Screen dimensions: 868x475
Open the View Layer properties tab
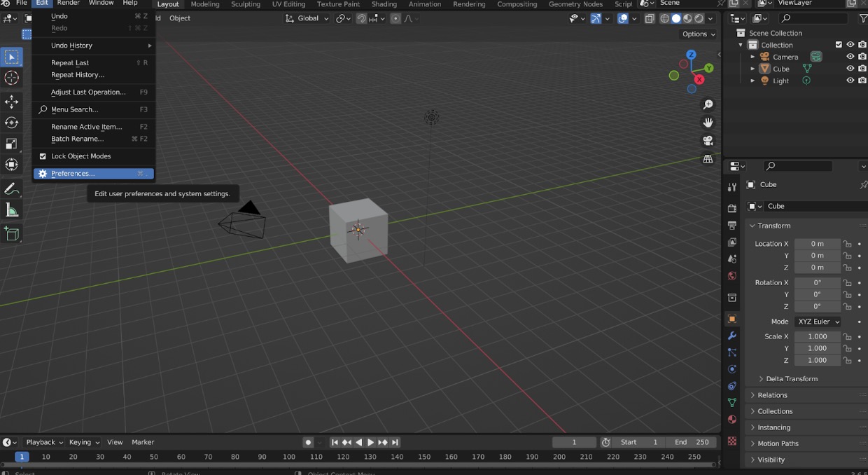732,242
